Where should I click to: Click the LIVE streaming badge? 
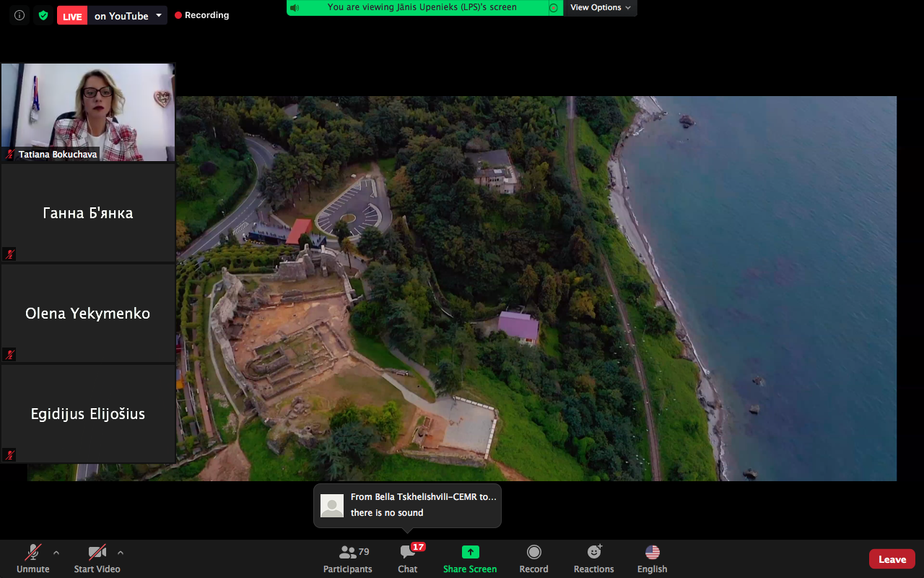click(x=72, y=16)
